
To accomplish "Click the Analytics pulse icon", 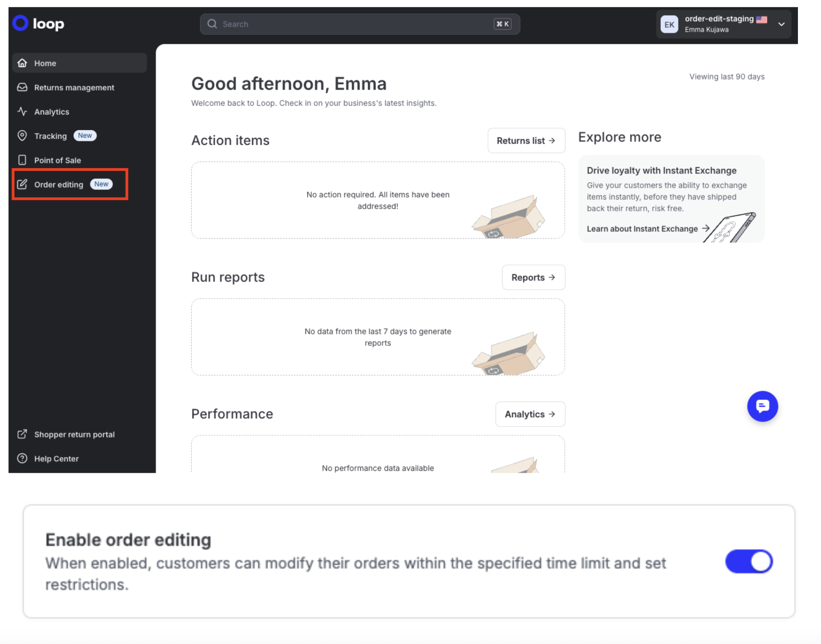I will [22, 112].
